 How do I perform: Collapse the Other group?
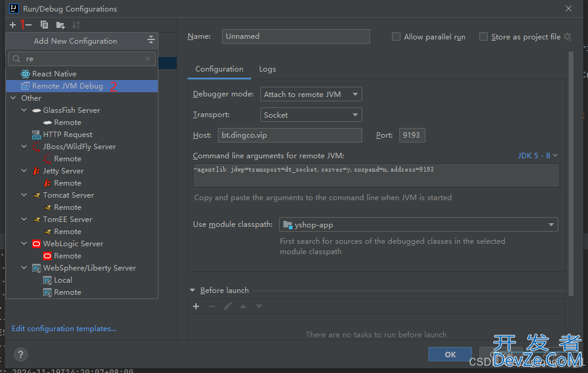[x=13, y=98]
